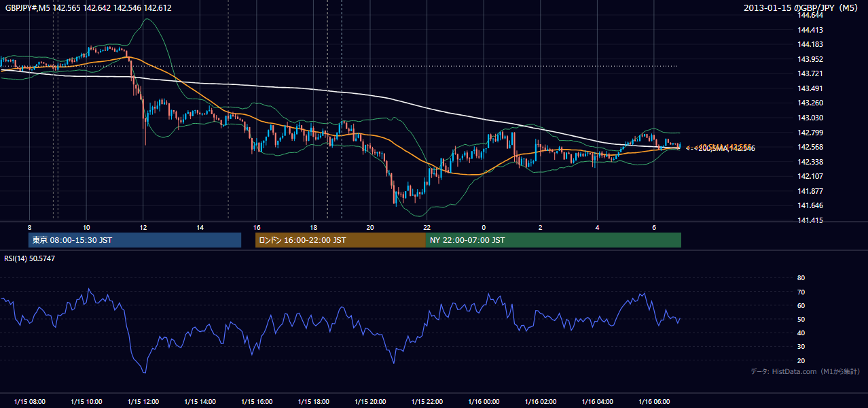The image size is (868, 408).
Task: Click the 1/16 06:00 bottom time label
Action: [654, 402]
